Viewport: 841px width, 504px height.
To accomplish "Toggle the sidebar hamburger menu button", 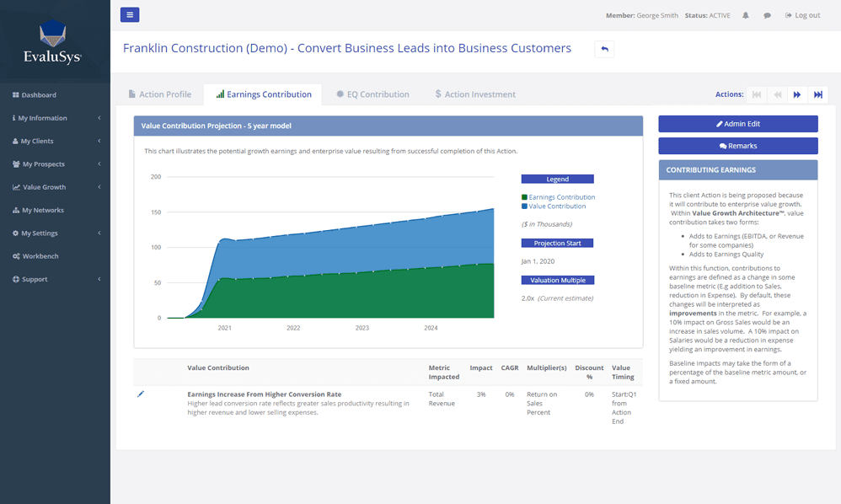I will tap(130, 14).
